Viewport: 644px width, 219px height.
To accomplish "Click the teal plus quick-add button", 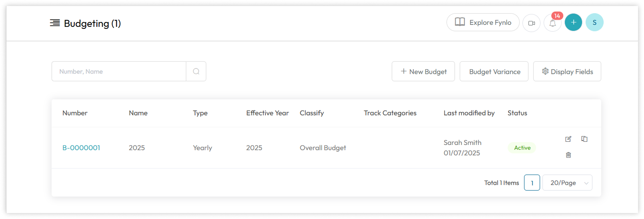I will [x=573, y=22].
